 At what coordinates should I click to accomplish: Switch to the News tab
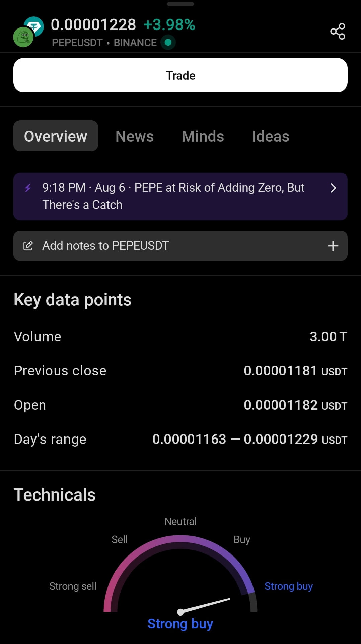coord(135,136)
